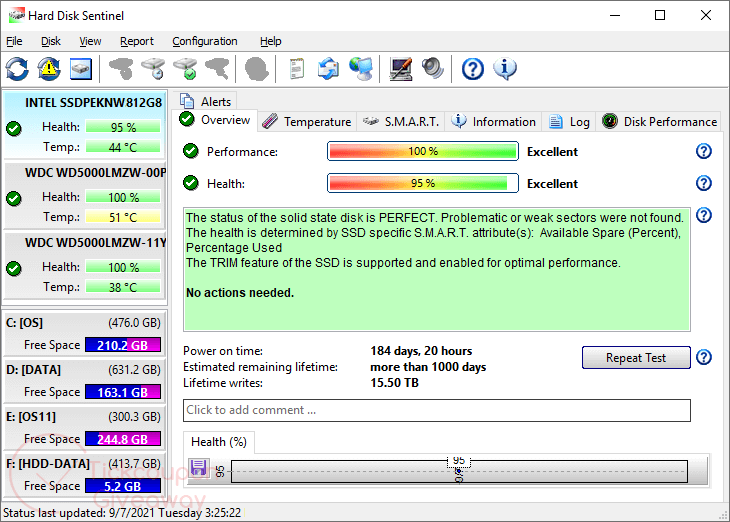The height and width of the screenshot is (522, 730).
Task: Click the blue question mark toolbar icon
Action: click(473, 69)
